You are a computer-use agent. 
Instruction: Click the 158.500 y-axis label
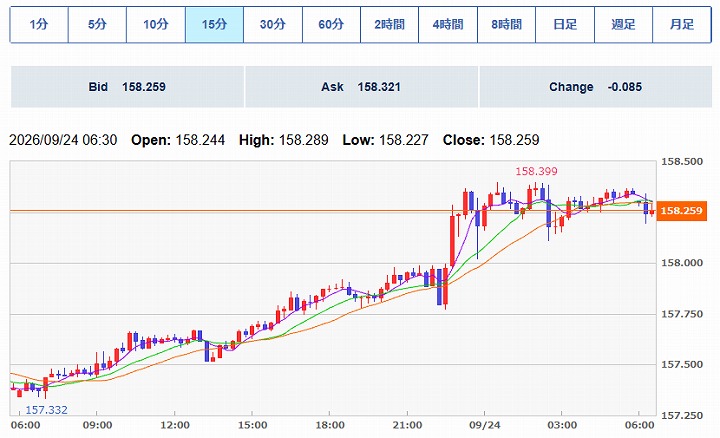pos(682,161)
